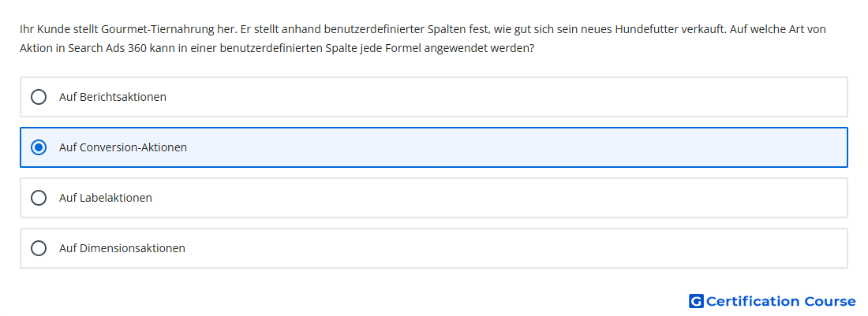
Task: Click the 'Auf Berichtsaktionen' label text
Action: 113,97
